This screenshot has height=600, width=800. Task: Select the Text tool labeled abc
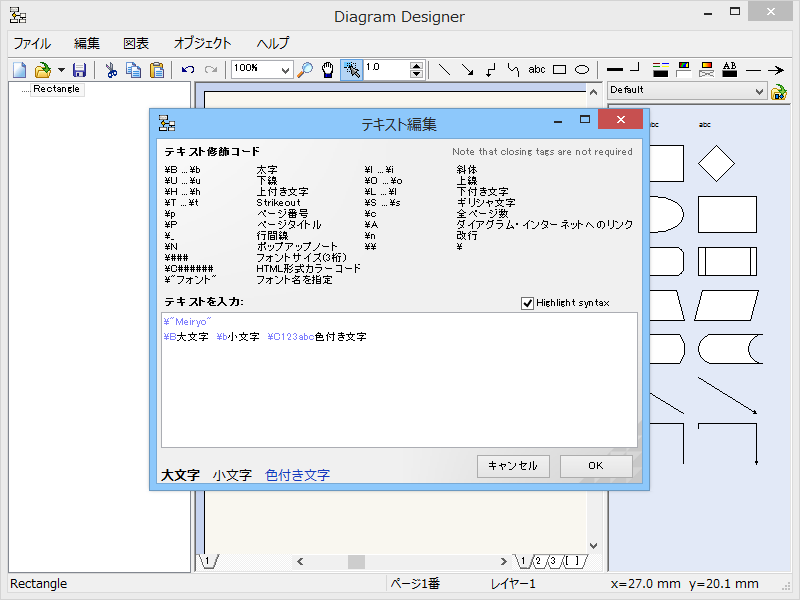(x=536, y=70)
